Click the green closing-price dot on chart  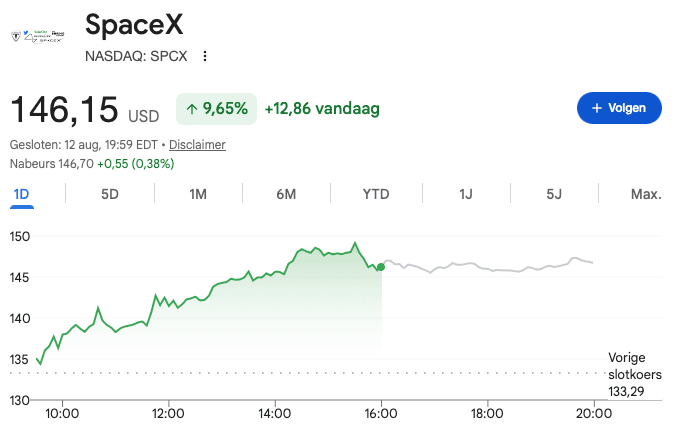381,267
